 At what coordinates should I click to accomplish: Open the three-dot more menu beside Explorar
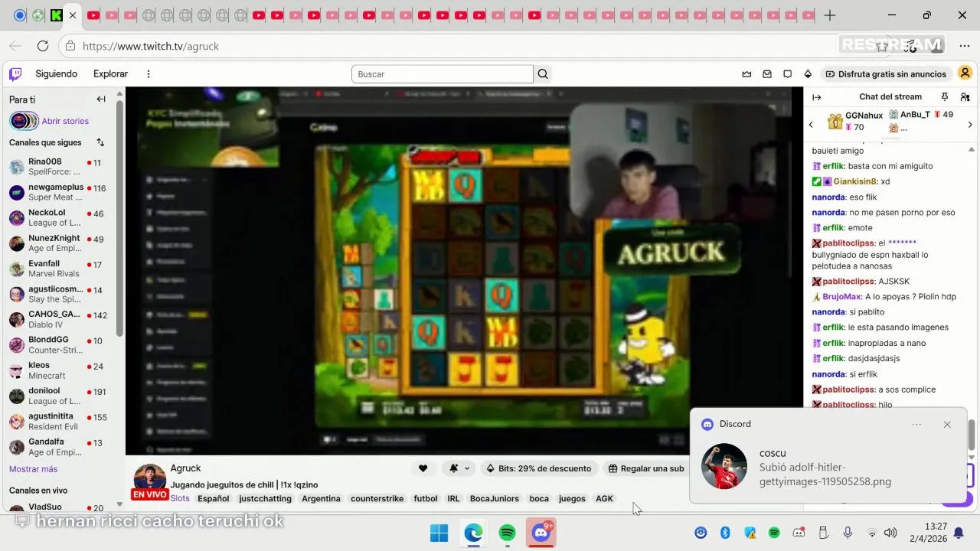point(149,74)
